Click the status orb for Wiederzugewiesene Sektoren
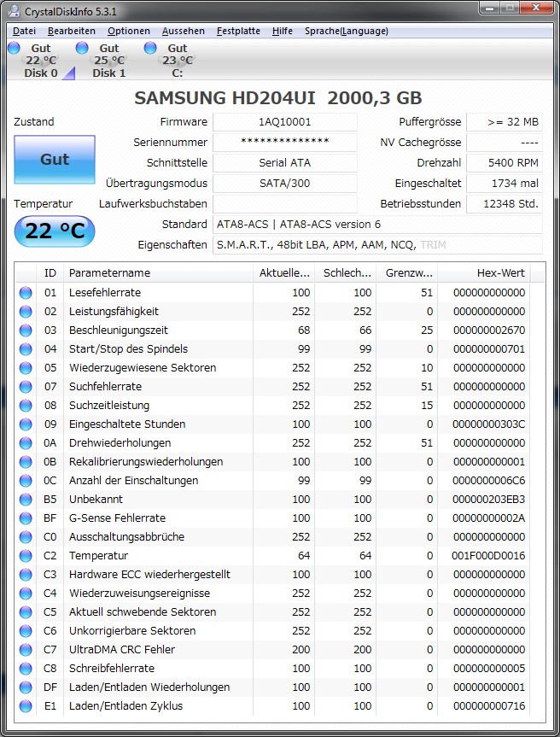Viewport: 560px width, 737px height. point(26,367)
